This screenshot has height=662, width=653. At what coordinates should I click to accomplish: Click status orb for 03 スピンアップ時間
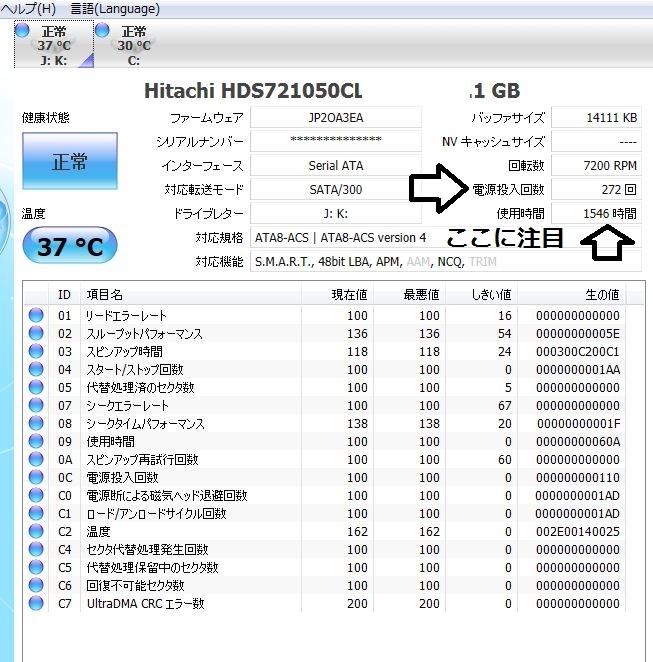coord(36,351)
